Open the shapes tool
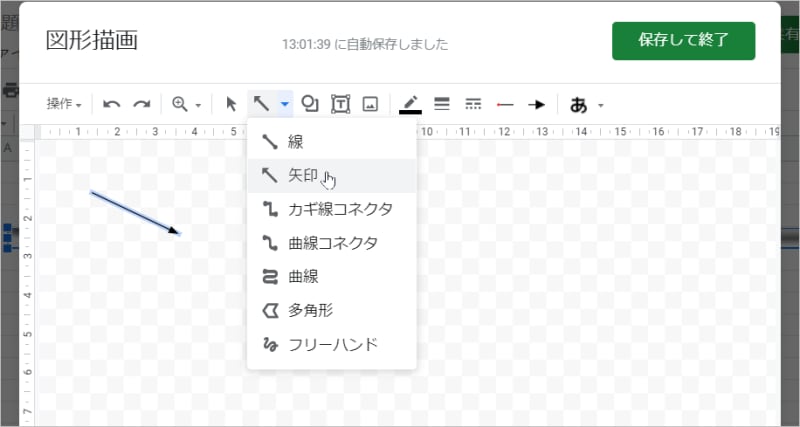This screenshot has width=800, height=427. pos(310,104)
